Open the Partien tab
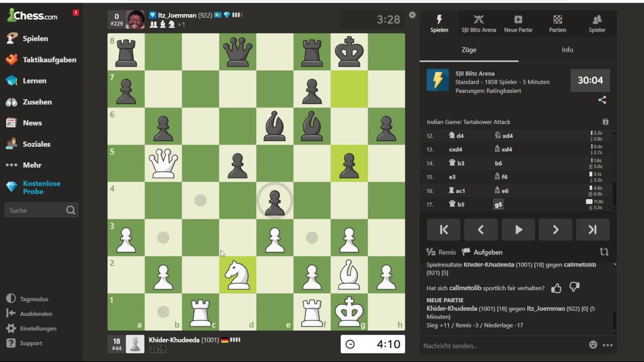The height and width of the screenshot is (362, 644). click(557, 24)
